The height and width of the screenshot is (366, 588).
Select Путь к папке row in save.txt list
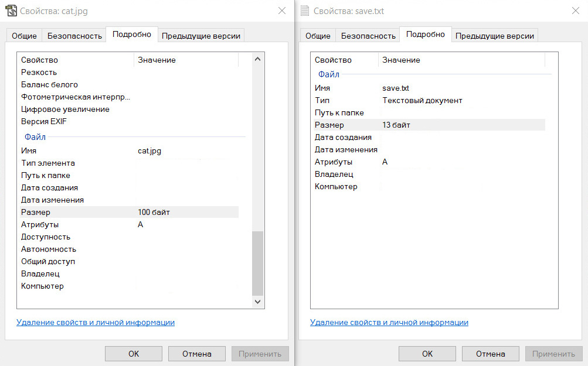point(429,113)
